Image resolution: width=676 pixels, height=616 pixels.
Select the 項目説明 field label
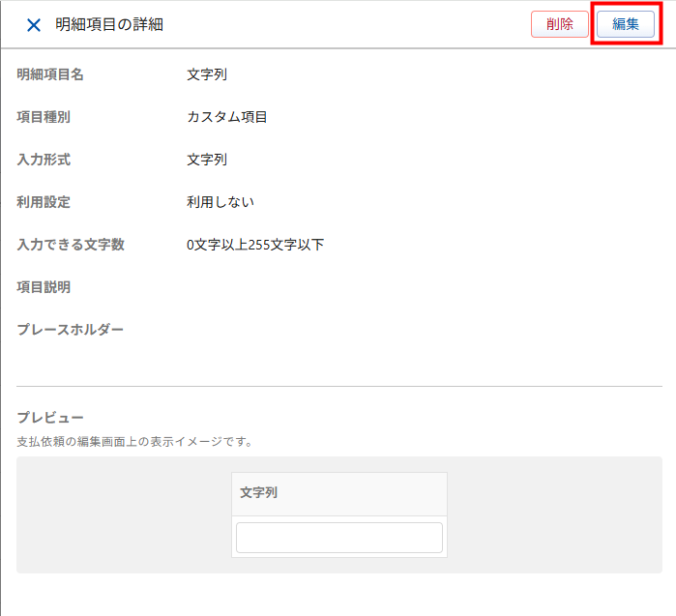point(44,287)
